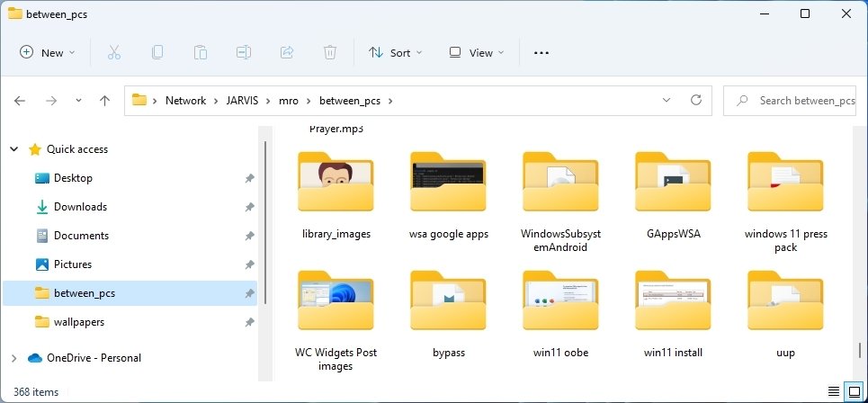Select the win11 oobe folder icon
The height and width of the screenshot is (403, 868).
click(x=560, y=300)
